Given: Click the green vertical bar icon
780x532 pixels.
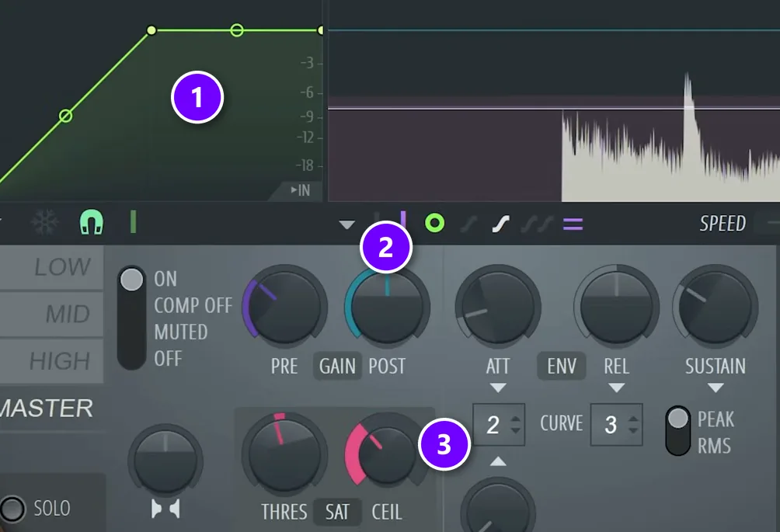Looking at the screenshot, I should [x=133, y=222].
